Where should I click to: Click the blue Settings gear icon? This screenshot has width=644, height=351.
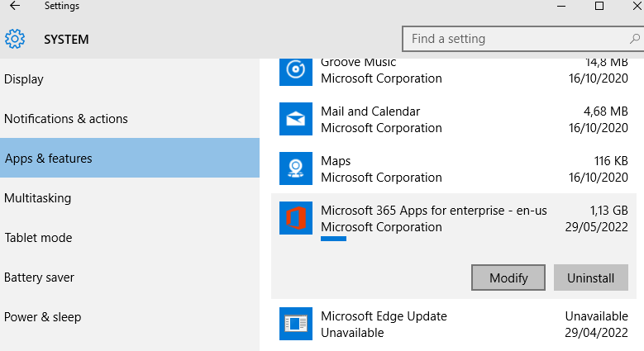pyautogui.click(x=15, y=39)
